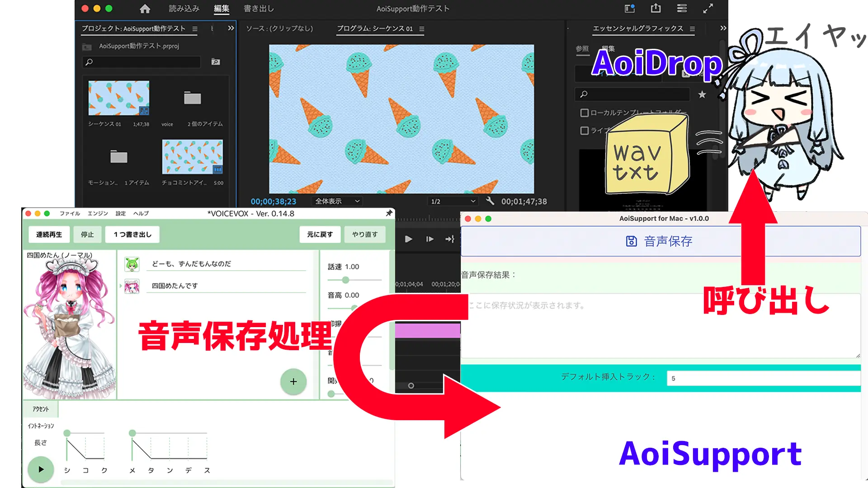This screenshot has height=488, width=868.
Task: Select the イントネーション tab
Action: (x=41, y=426)
